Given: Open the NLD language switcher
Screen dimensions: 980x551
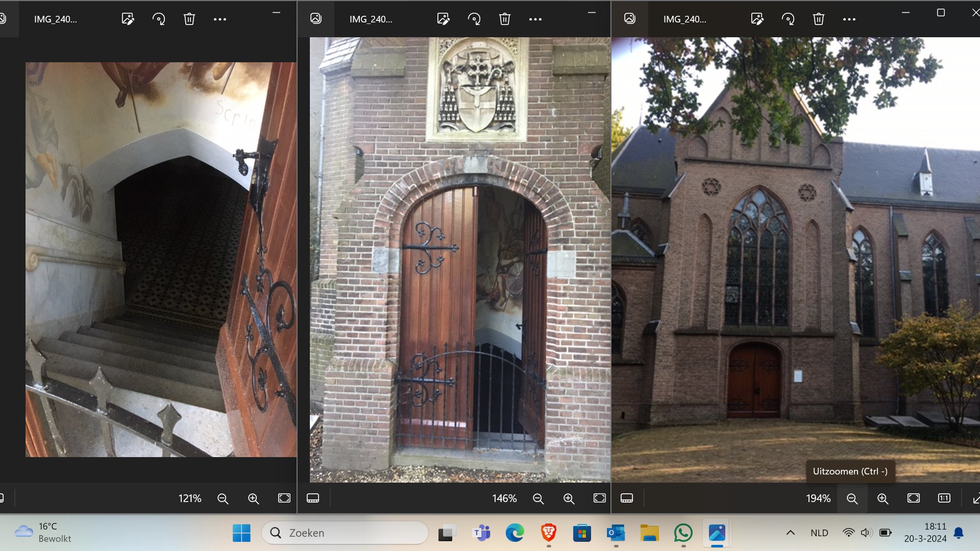Looking at the screenshot, I should [x=819, y=533].
